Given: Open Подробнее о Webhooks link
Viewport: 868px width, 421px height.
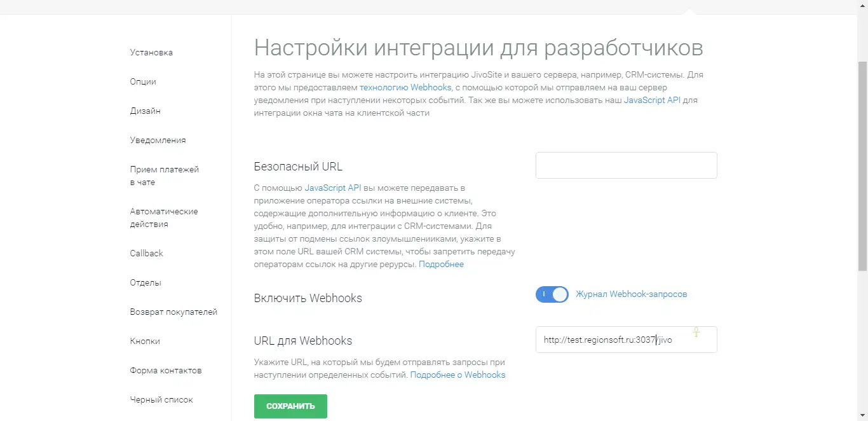Looking at the screenshot, I should 458,375.
